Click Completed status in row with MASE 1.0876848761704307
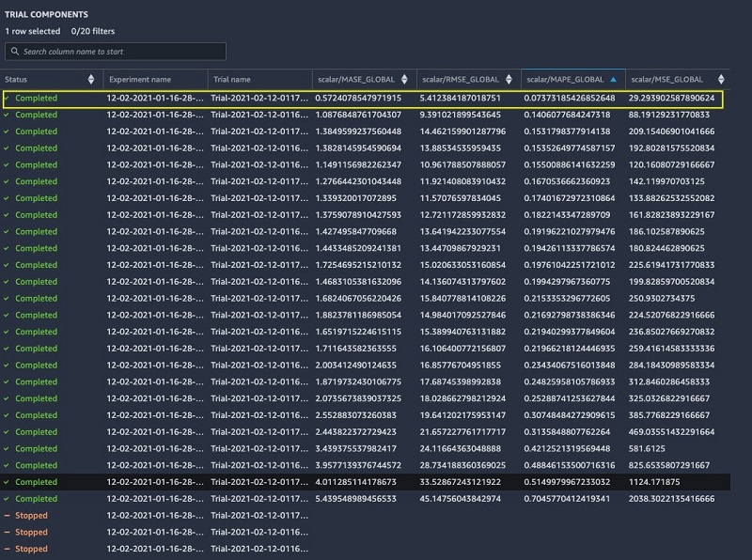The image size is (752, 560). [x=36, y=115]
